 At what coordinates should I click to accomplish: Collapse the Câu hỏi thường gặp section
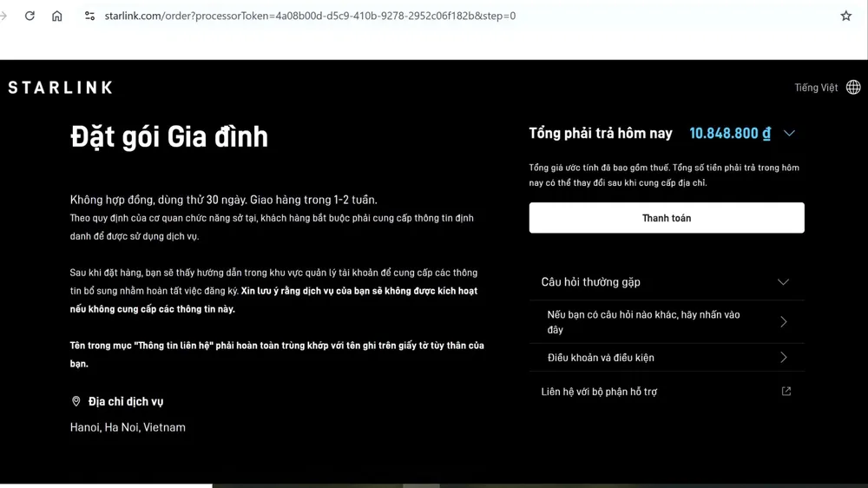667,282
